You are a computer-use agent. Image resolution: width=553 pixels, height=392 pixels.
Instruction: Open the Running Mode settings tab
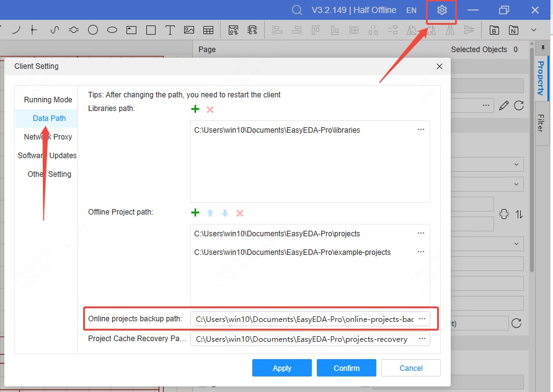click(48, 99)
